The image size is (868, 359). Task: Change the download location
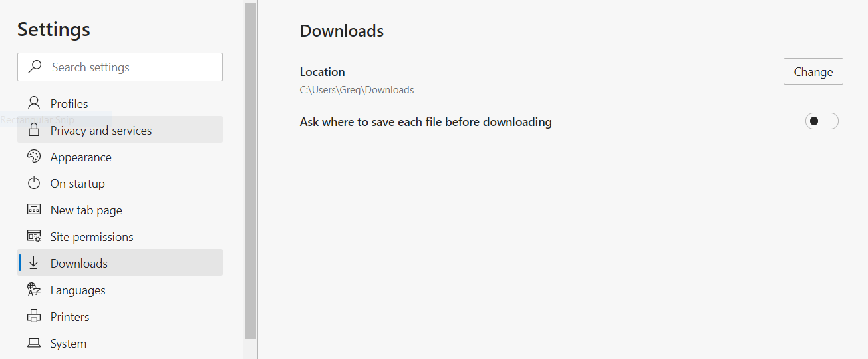click(813, 71)
